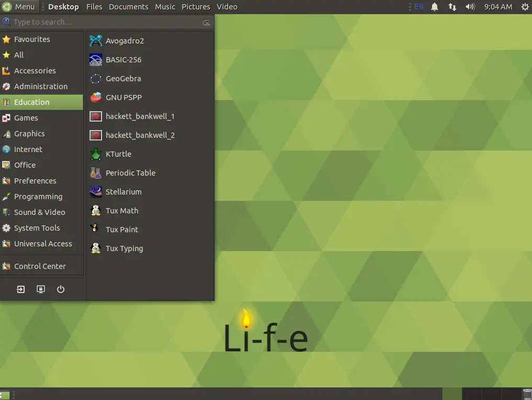
Task: Start Tux Math penguin icon
Action: pyautogui.click(x=96, y=211)
